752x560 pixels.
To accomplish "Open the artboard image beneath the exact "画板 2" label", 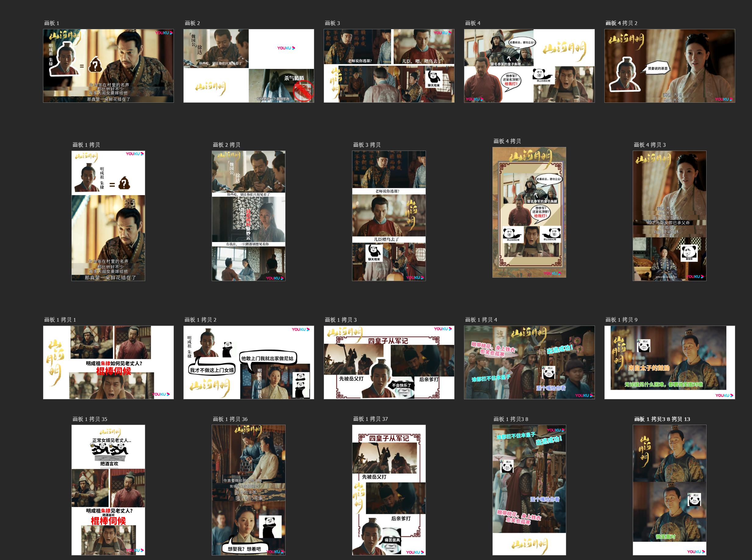I will (x=249, y=66).
